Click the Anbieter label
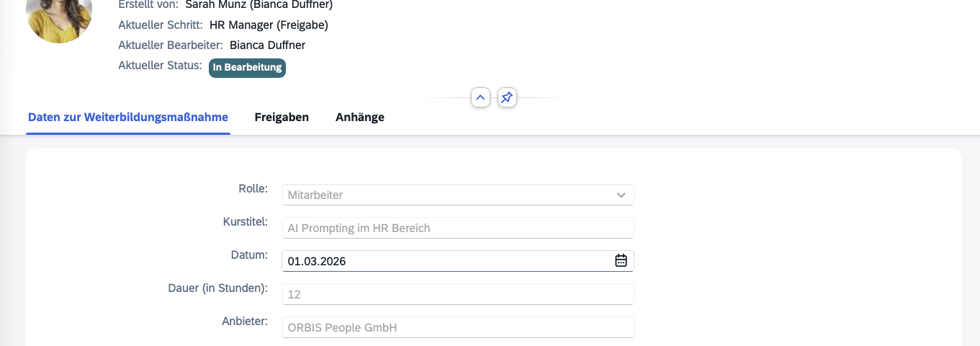The height and width of the screenshot is (346, 980). pyautogui.click(x=245, y=321)
